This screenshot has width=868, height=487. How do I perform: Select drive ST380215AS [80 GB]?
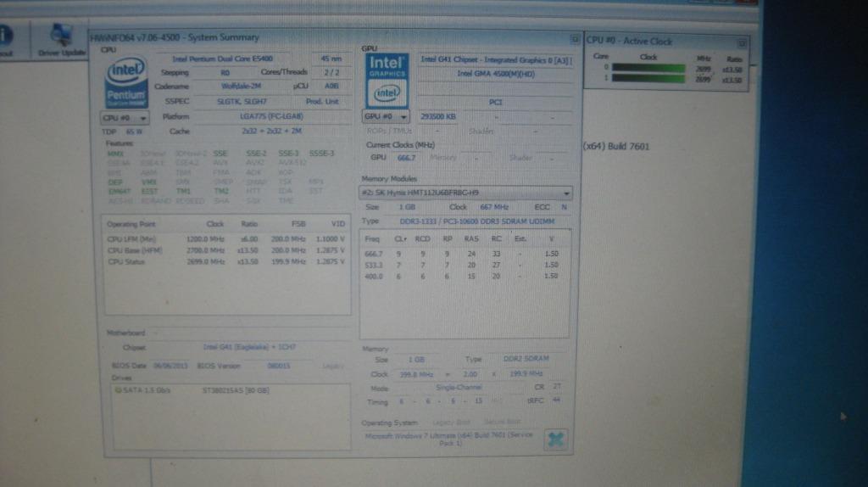tap(236, 390)
